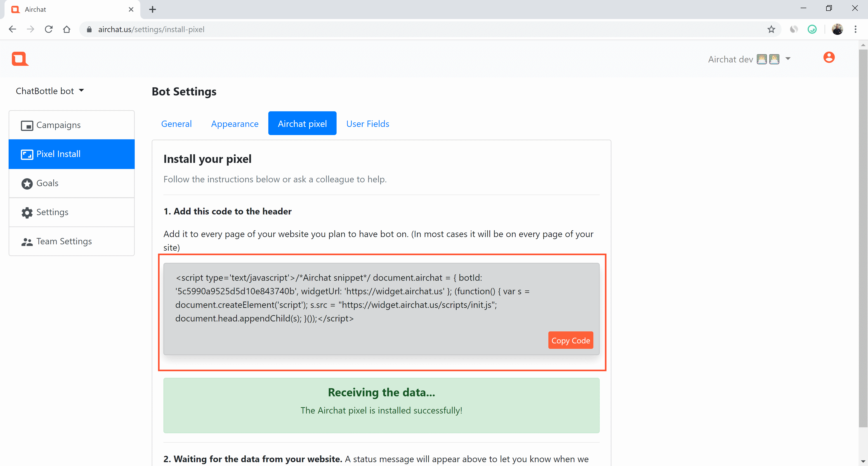
Task: Click the browser forward arrow
Action: (31, 29)
